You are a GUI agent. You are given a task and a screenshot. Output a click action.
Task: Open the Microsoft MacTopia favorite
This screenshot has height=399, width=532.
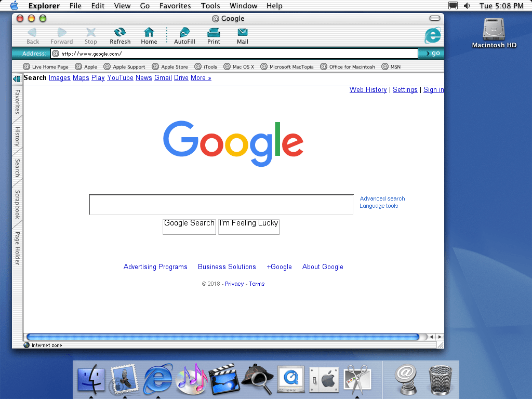point(287,67)
